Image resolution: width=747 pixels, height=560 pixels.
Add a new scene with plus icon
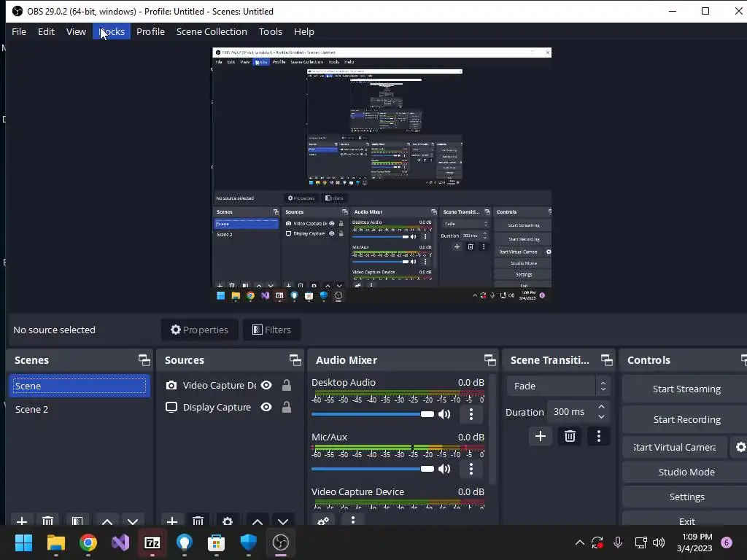[x=21, y=521]
